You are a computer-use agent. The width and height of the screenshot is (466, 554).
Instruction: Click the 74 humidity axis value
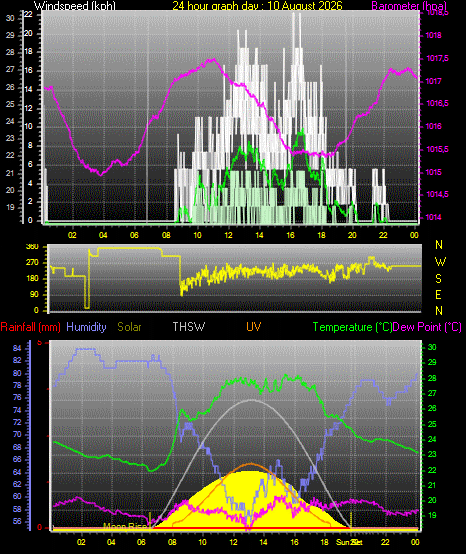point(17,411)
